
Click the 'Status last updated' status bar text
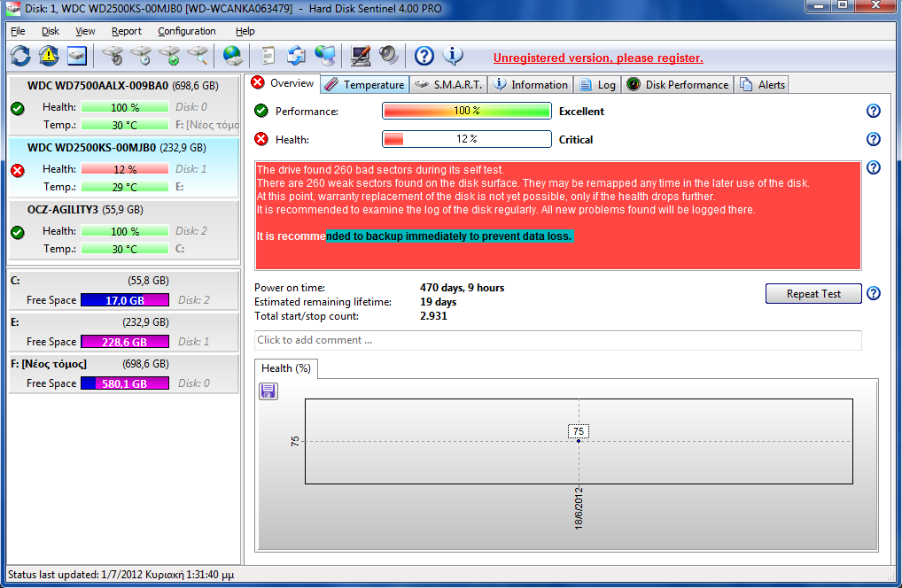121,574
